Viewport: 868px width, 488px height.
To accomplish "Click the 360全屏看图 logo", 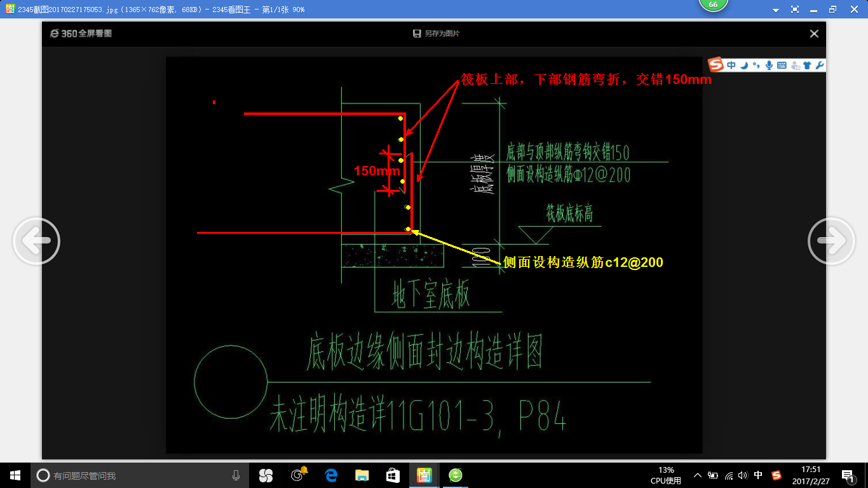I will point(80,34).
